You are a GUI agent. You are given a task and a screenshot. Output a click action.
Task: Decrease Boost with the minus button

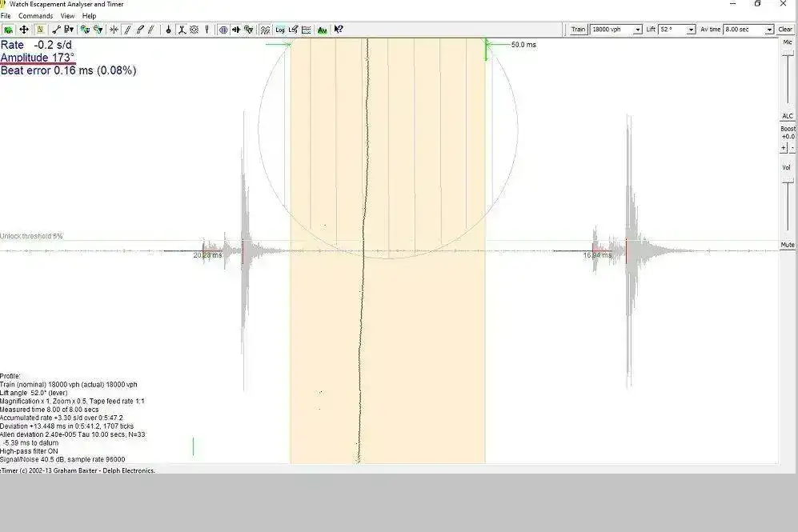(792, 148)
